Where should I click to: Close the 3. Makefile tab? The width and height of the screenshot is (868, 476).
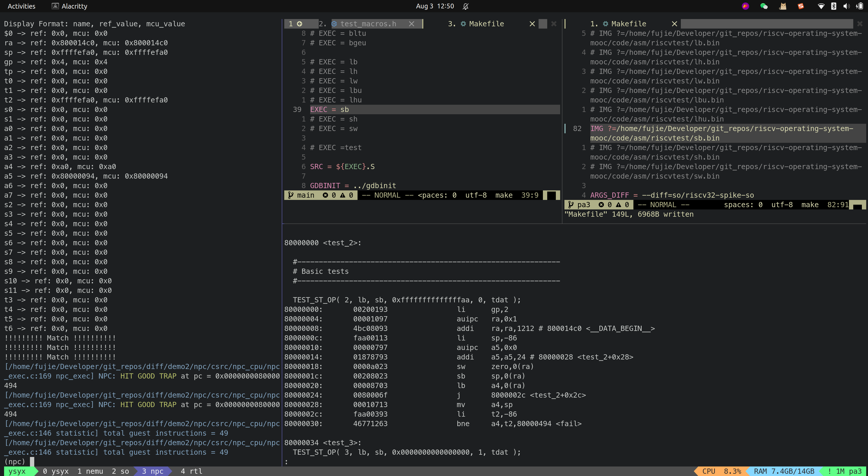(x=532, y=24)
